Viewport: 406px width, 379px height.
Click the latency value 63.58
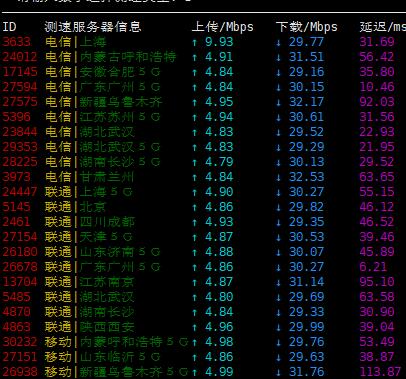(x=377, y=297)
